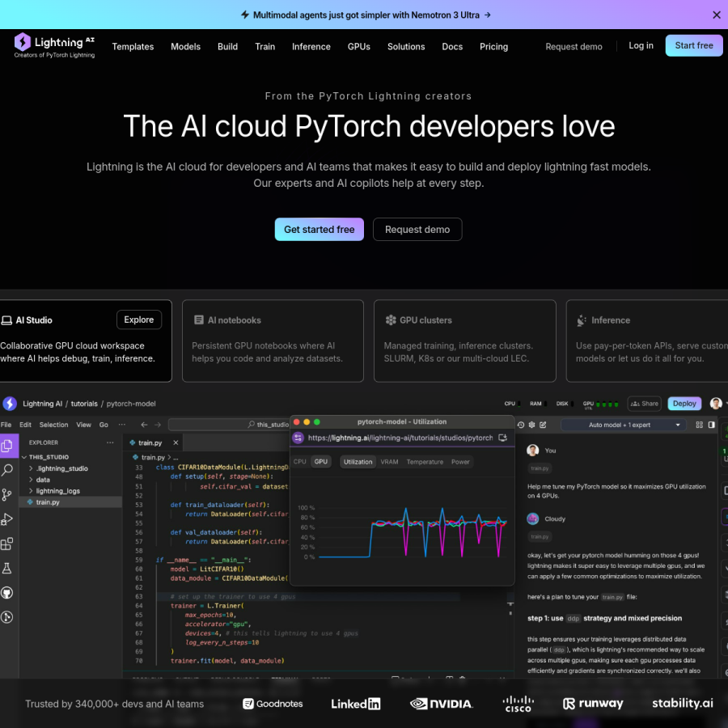Click Request demo in the top navigation
Image resolution: width=728 pixels, height=728 pixels.
point(574,46)
